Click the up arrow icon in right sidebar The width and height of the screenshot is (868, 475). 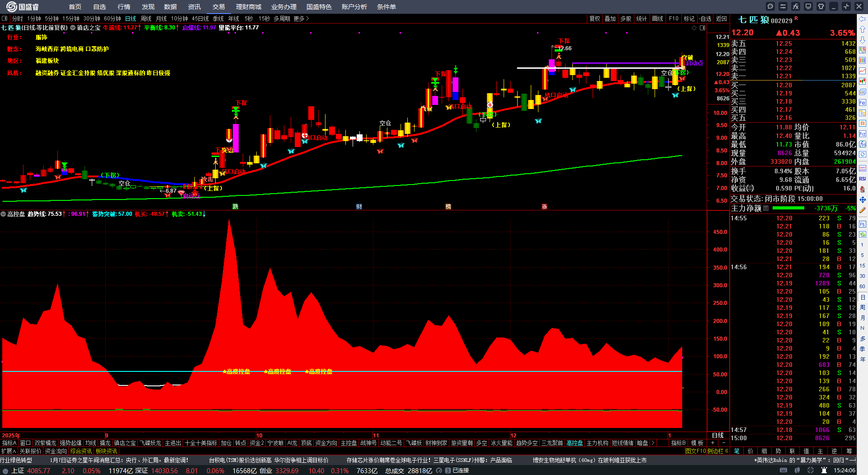863,29
